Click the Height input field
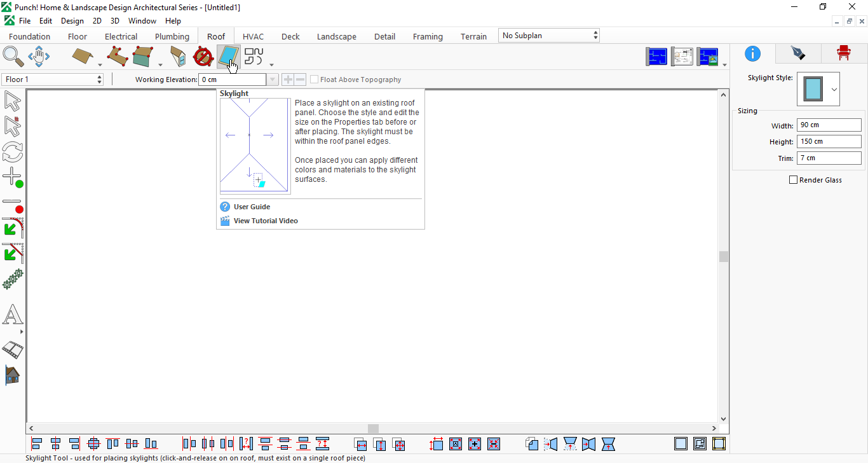The width and height of the screenshot is (868, 463). (829, 141)
